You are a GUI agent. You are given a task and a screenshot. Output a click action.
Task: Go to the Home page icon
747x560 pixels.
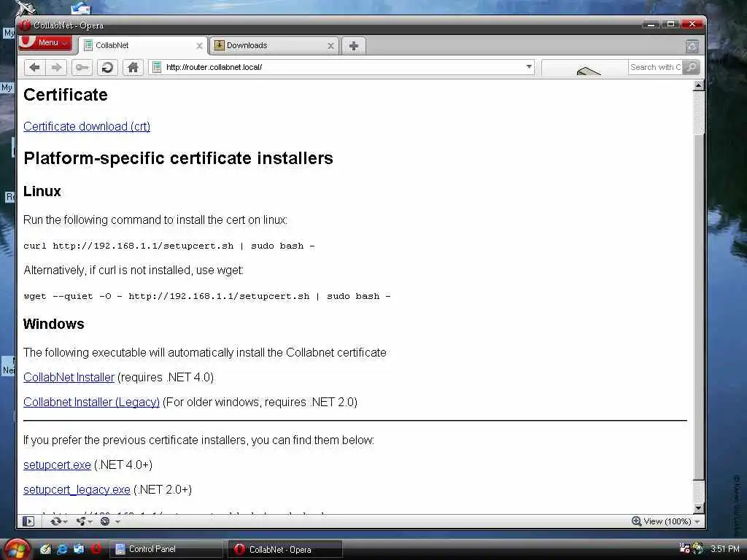pyautogui.click(x=133, y=67)
